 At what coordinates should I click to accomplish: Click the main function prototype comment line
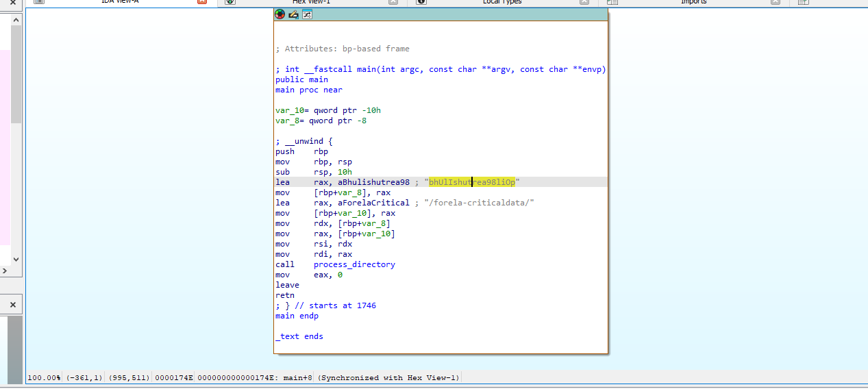click(x=441, y=69)
